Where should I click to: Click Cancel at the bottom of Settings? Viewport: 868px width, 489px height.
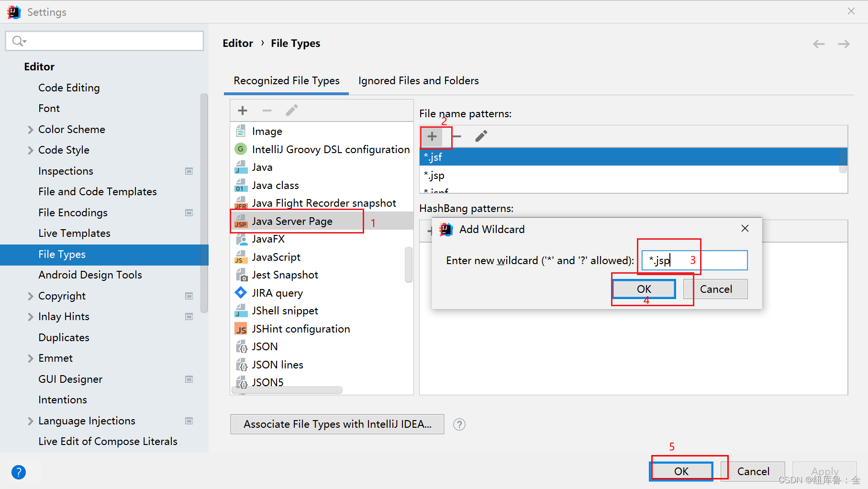pyautogui.click(x=753, y=471)
